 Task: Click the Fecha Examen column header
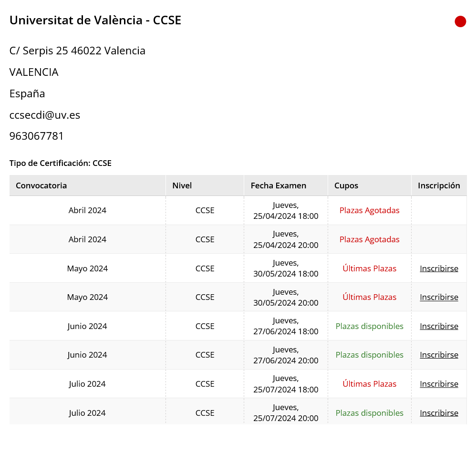[x=286, y=185]
